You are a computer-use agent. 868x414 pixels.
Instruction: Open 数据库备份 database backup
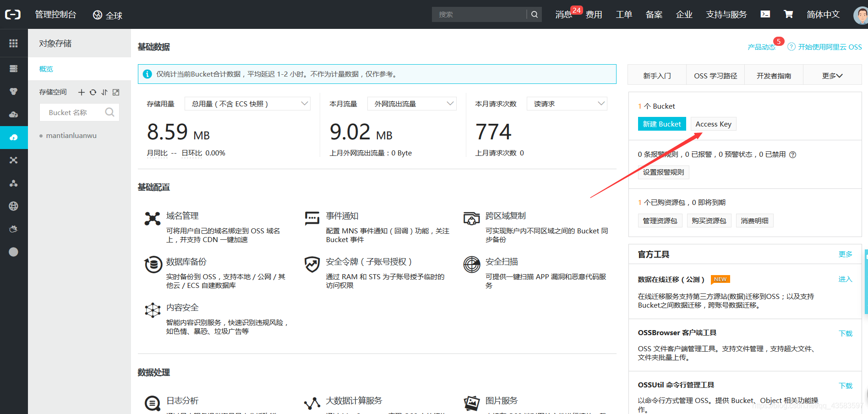pyautogui.click(x=186, y=261)
